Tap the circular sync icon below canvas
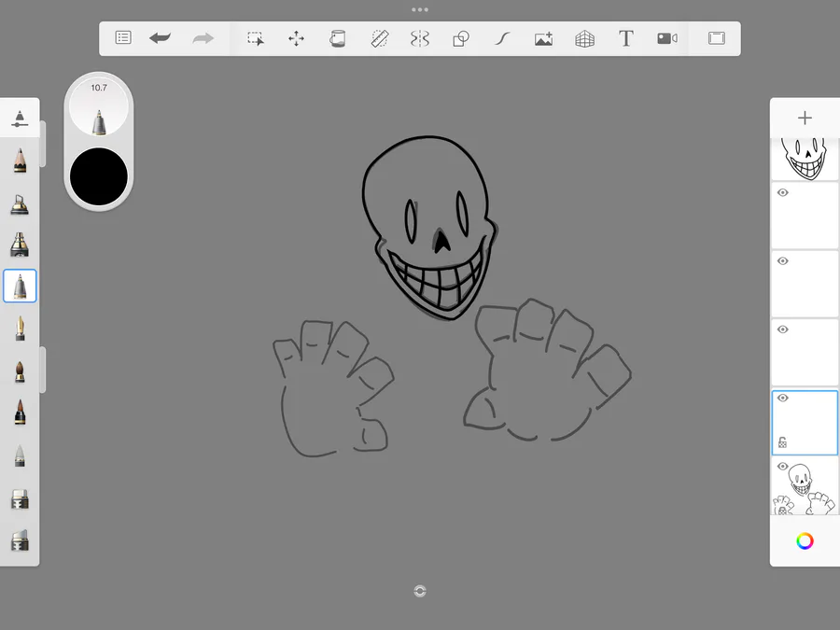Image resolution: width=840 pixels, height=630 pixels. [420, 591]
